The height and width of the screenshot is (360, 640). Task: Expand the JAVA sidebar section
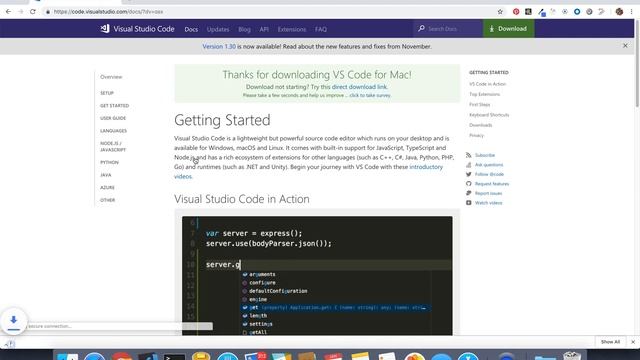[106, 175]
